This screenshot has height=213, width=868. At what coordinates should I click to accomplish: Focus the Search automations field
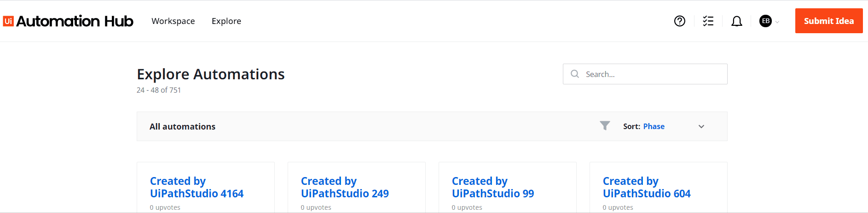(645, 74)
